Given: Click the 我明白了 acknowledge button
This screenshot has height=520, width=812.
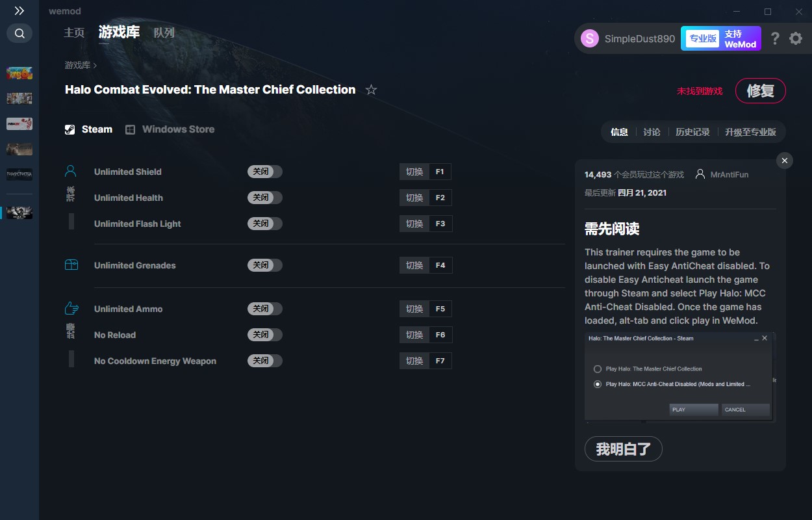Looking at the screenshot, I should 624,448.
